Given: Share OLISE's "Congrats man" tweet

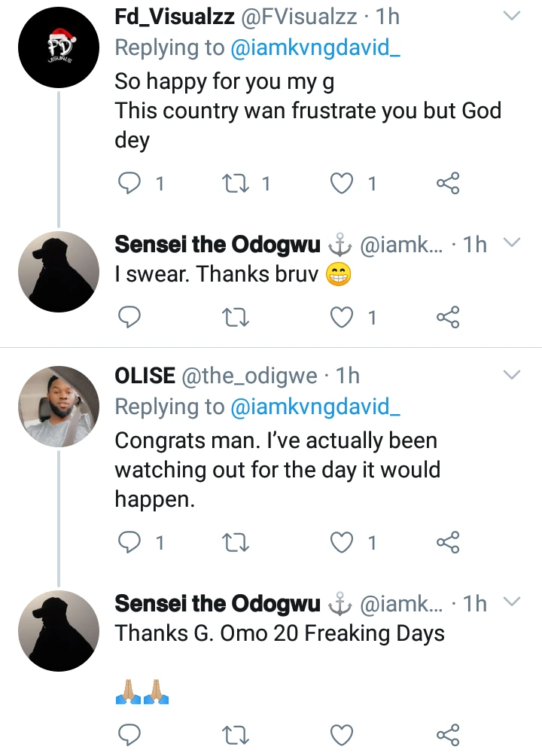Looking at the screenshot, I should 448,542.
